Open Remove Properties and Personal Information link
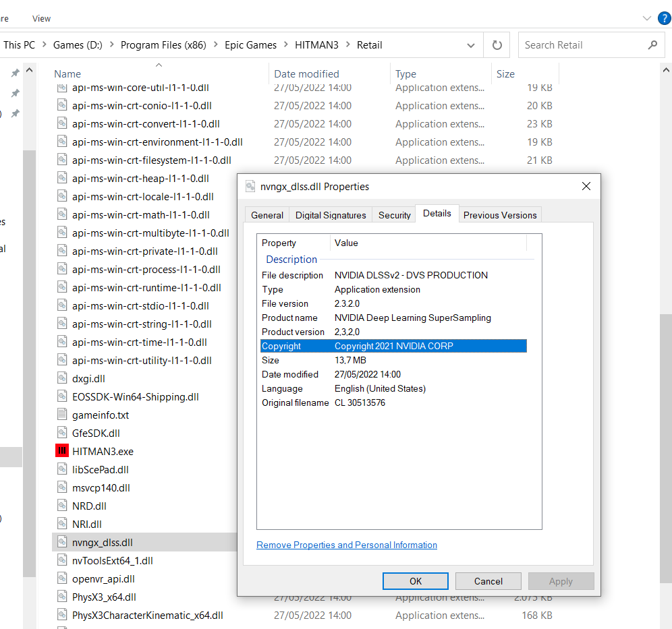This screenshot has height=629, width=672. [347, 545]
